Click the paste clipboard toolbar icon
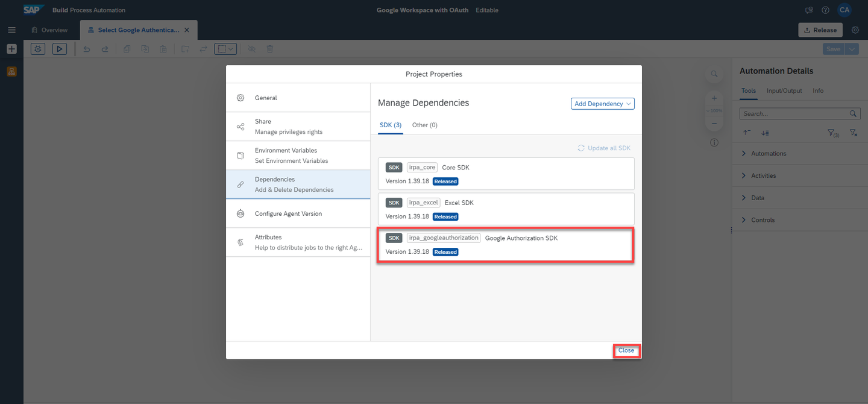Viewport: 868px width, 404px height. coord(163,49)
